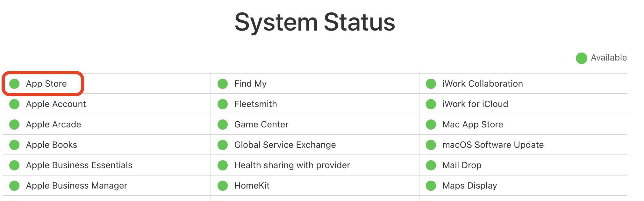Click the Apple Books status dot
Image resolution: width=644 pixels, height=201 pixels.
14,145
